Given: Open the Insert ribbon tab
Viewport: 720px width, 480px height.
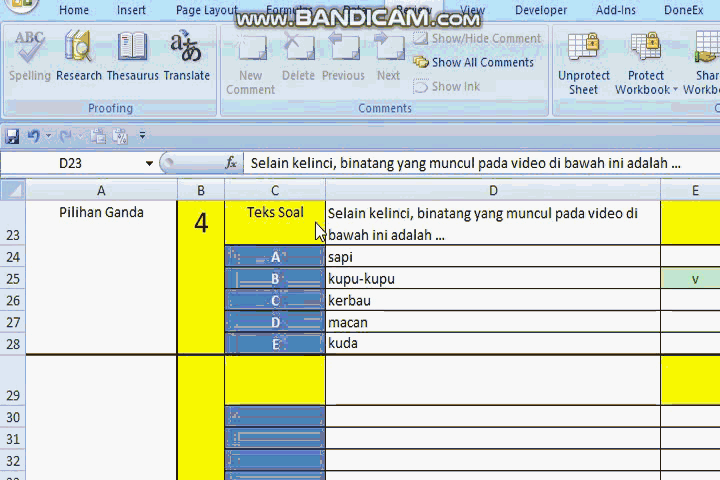Looking at the screenshot, I should click(x=131, y=10).
